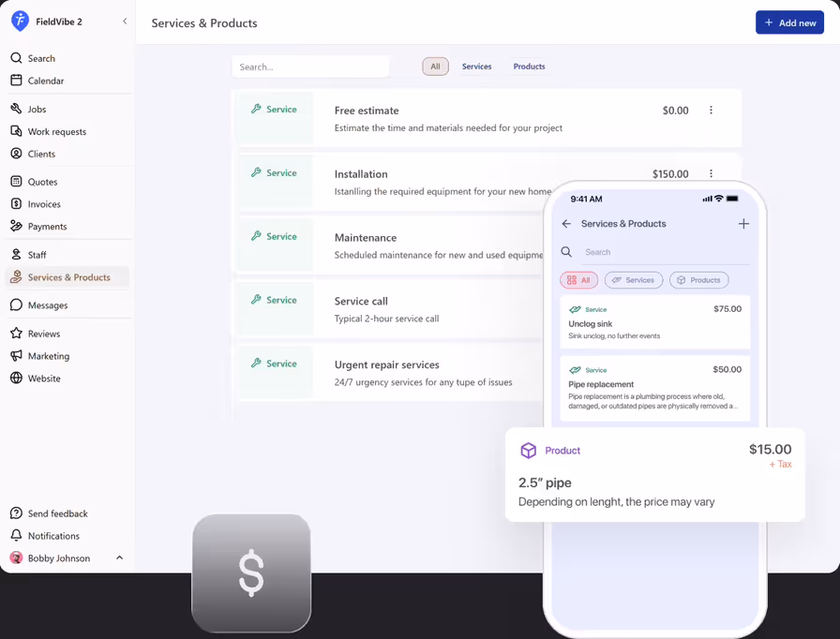Viewport: 840px width, 639px height.
Task: Select the Maintenance service title
Action: (x=366, y=238)
